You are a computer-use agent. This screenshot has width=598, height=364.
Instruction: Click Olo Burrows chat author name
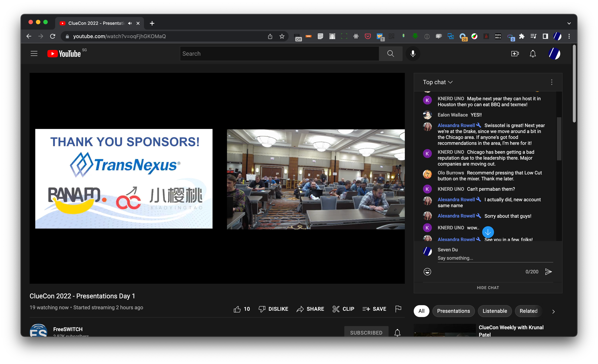pos(451,173)
